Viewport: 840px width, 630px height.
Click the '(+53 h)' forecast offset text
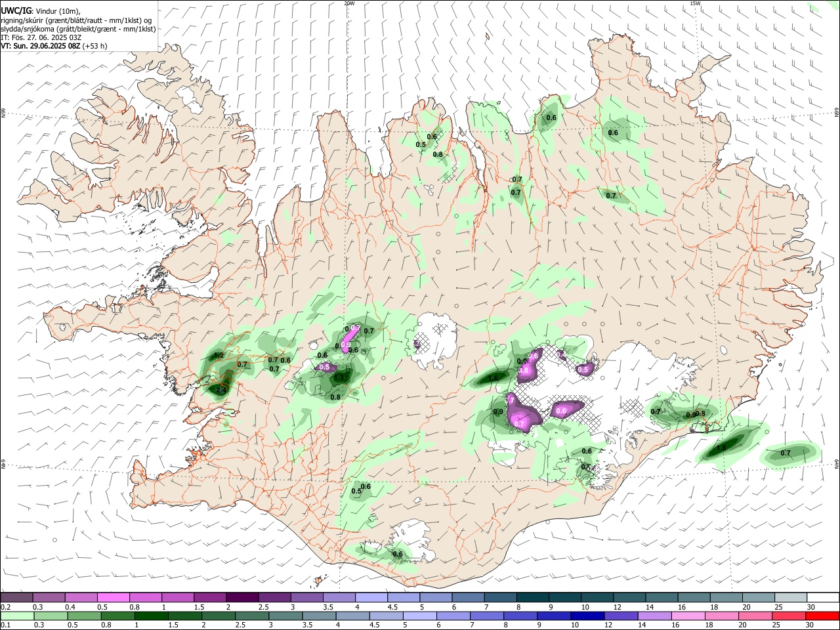click(x=95, y=46)
